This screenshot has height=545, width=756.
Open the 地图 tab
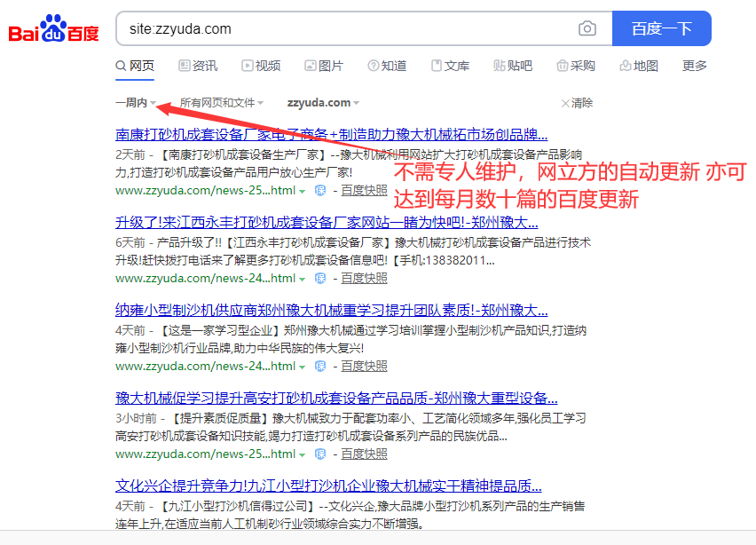coord(639,66)
